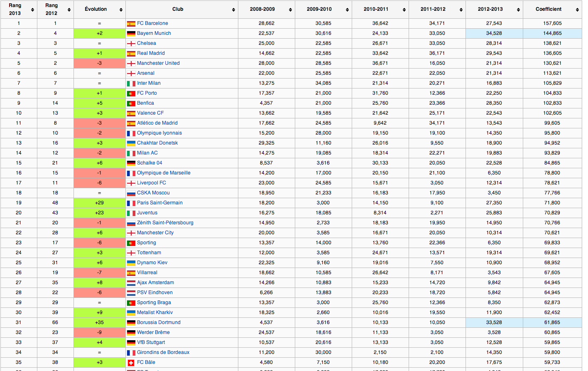Follow the Schalke 04 link
The width and height of the screenshot is (588, 371).
tap(149, 163)
